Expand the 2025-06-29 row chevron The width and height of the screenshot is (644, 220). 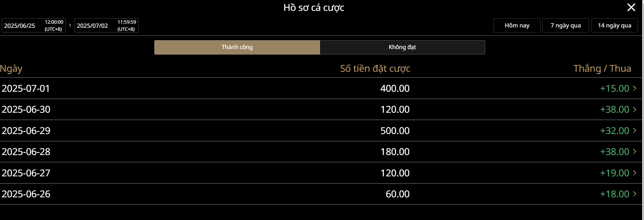click(635, 131)
